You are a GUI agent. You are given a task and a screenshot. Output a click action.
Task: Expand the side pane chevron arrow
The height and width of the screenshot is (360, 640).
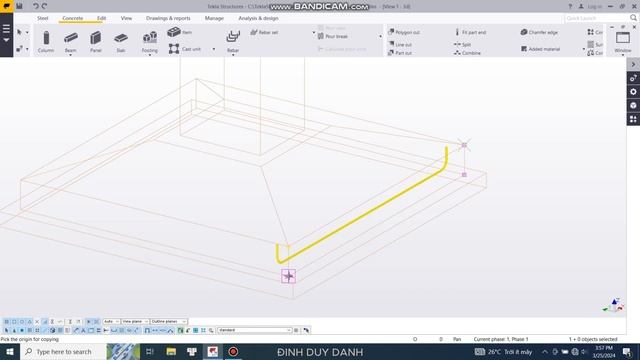pos(633,64)
